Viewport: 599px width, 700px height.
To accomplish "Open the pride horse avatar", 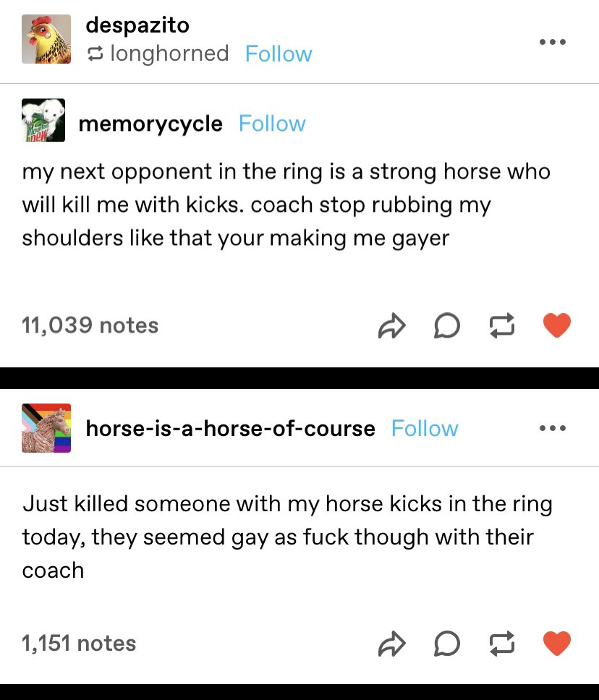I will (46, 428).
